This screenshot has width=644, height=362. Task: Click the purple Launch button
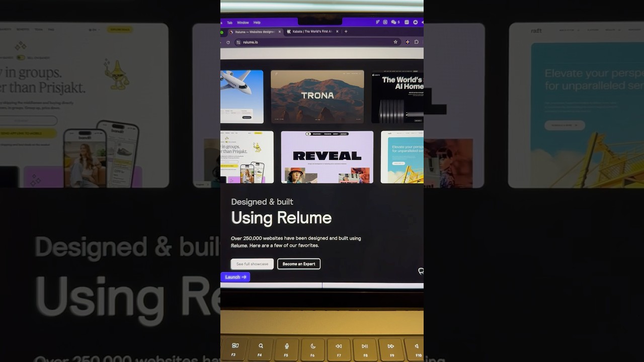tap(235, 277)
